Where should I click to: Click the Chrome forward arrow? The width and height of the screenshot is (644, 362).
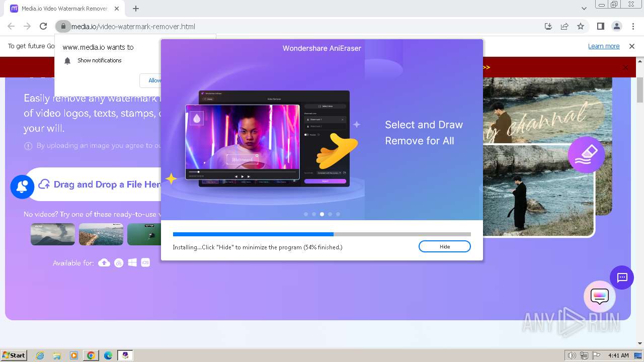tap(27, 26)
